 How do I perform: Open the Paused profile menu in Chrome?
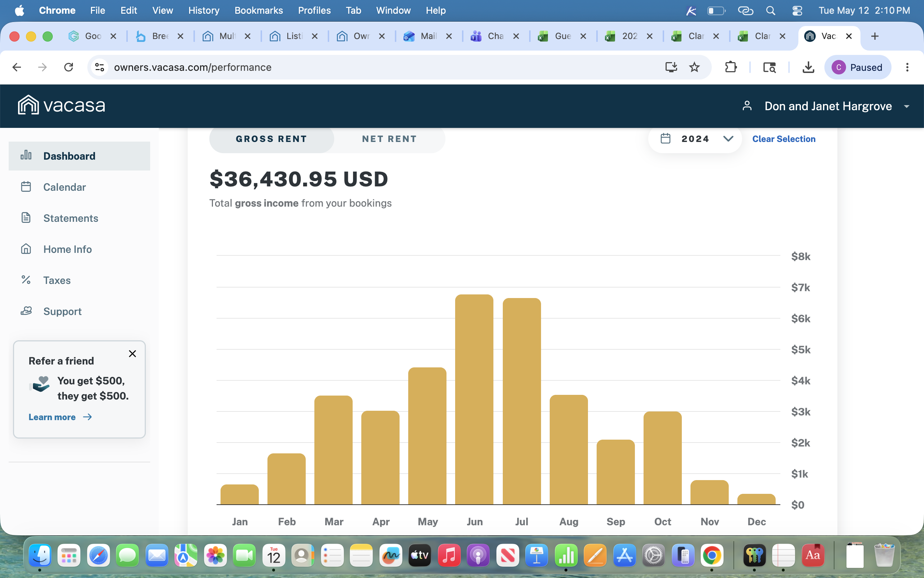tap(858, 67)
